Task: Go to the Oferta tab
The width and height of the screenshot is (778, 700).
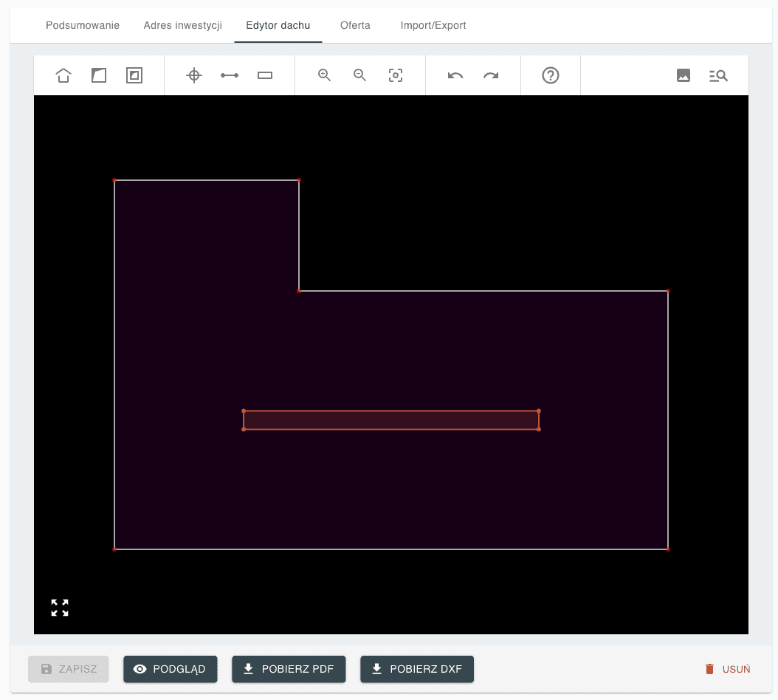Action: click(x=355, y=25)
